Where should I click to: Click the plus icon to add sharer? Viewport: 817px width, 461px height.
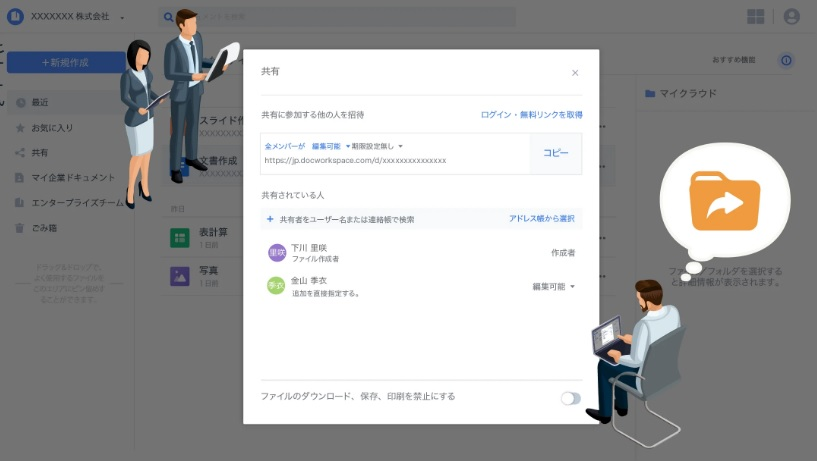[x=270, y=219]
